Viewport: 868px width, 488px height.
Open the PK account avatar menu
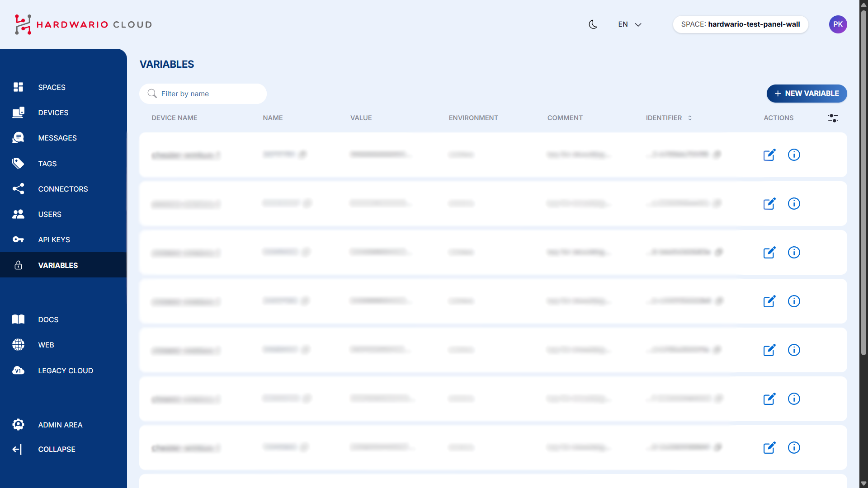pos(838,24)
